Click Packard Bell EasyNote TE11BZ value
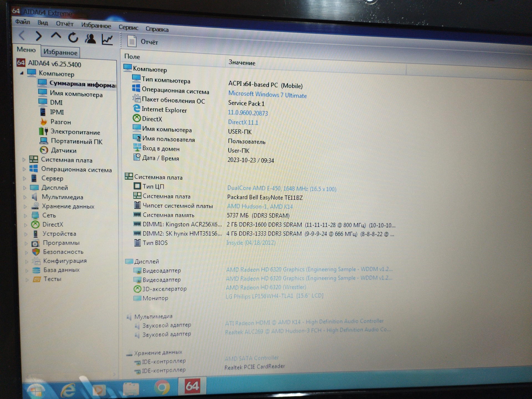Viewport: 532px width, 399px height. 265,197
